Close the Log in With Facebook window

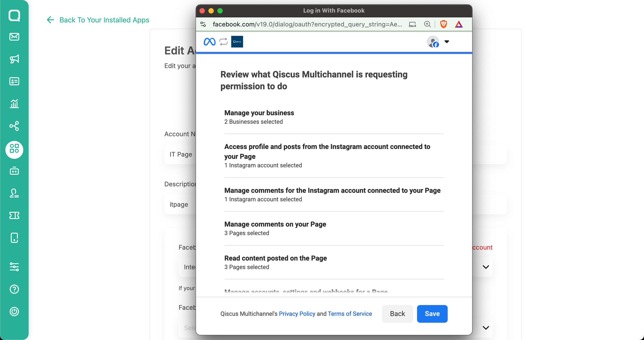(202, 11)
